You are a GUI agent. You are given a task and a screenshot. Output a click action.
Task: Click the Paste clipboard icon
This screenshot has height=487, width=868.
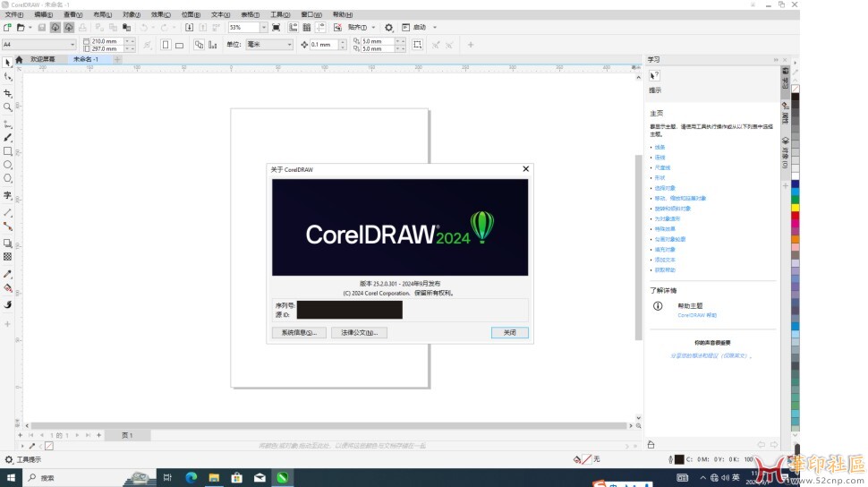(127, 27)
